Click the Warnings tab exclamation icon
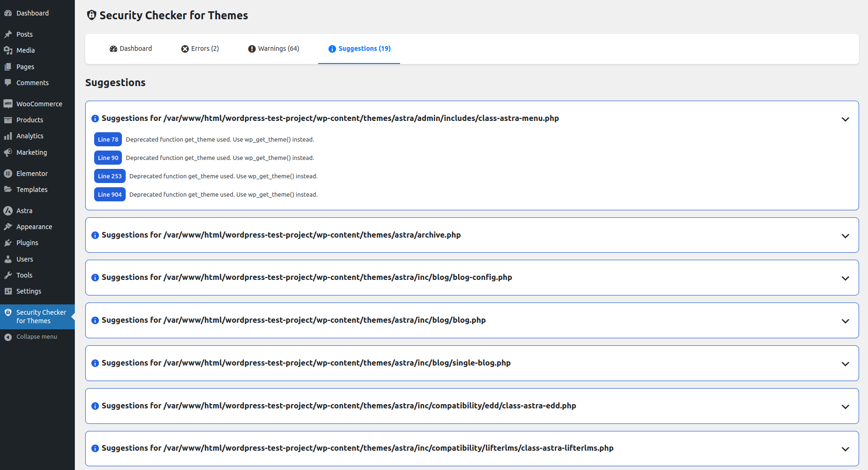868x470 pixels. [x=252, y=49]
